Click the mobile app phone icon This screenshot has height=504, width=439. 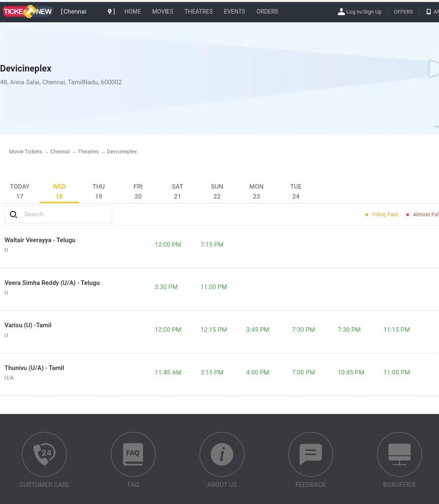point(428,12)
